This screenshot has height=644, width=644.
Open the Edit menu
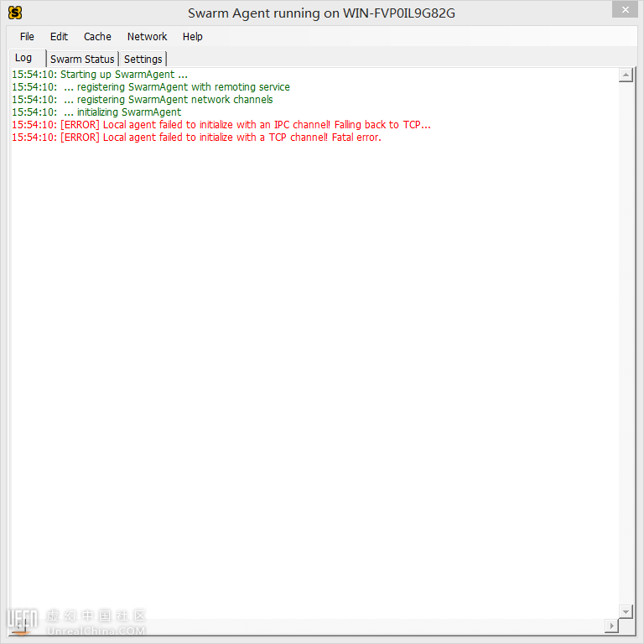59,37
